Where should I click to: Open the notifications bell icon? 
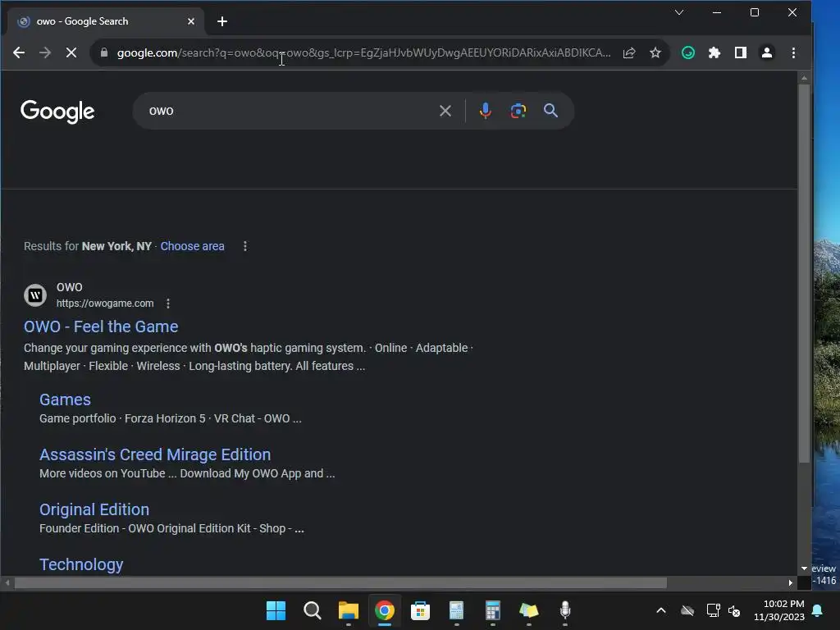(x=818, y=610)
